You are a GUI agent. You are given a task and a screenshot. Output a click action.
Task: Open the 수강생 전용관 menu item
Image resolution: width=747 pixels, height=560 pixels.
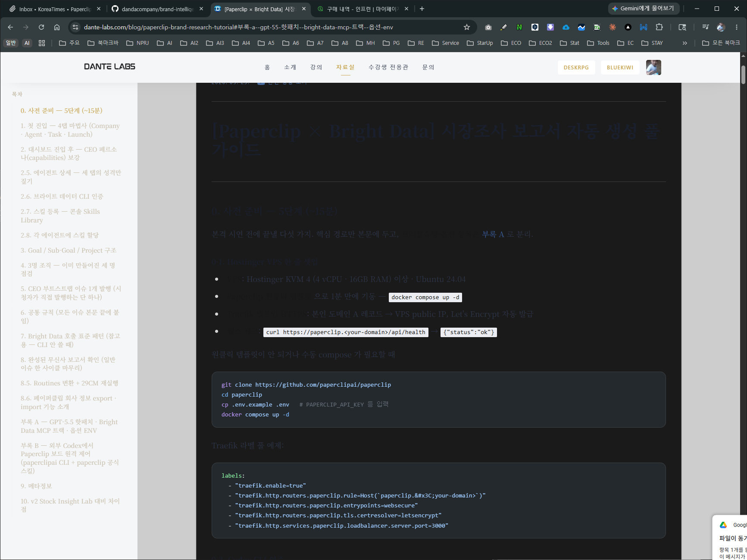coord(388,67)
